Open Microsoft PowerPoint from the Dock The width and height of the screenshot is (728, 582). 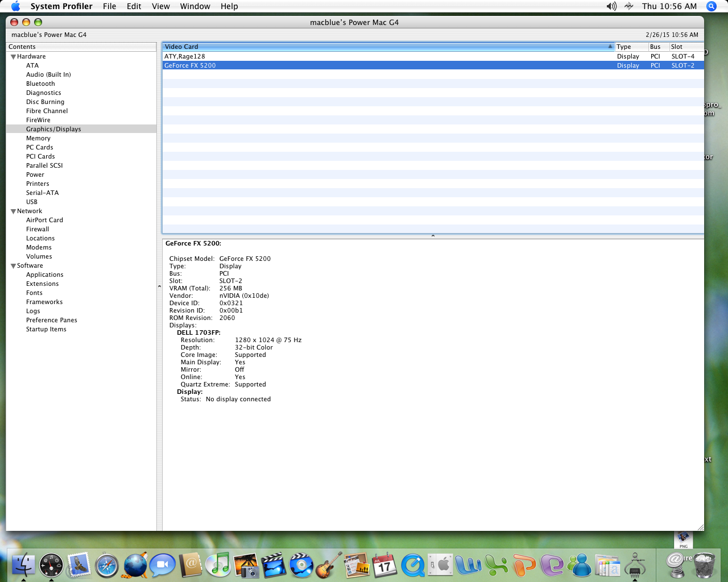[x=524, y=565]
